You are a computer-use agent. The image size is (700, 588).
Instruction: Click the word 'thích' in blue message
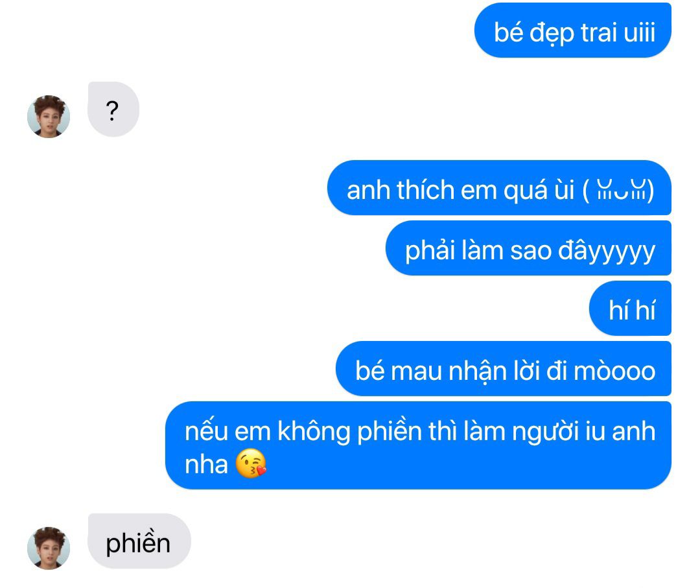point(425,190)
